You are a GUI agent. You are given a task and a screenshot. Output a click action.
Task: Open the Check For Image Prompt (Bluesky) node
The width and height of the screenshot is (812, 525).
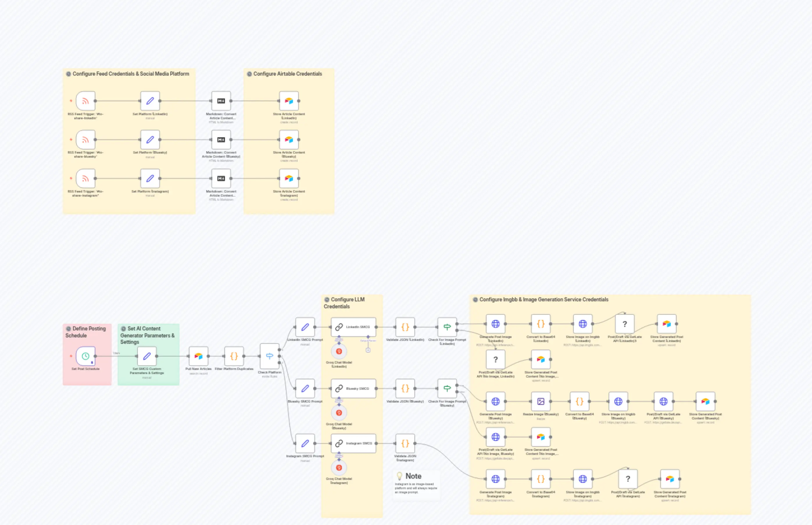(x=447, y=388)
